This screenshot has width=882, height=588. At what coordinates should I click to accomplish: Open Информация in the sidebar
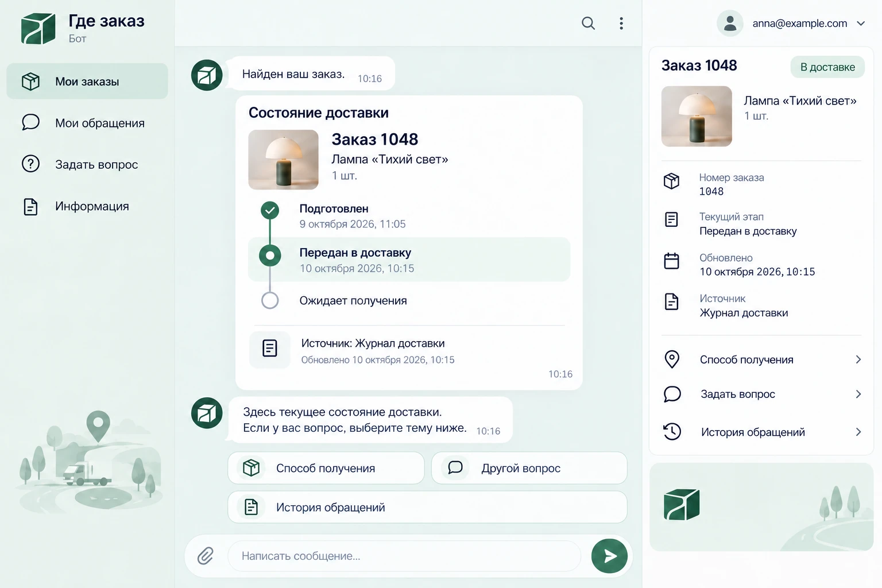pyautogui.click(x=87, y=206)
